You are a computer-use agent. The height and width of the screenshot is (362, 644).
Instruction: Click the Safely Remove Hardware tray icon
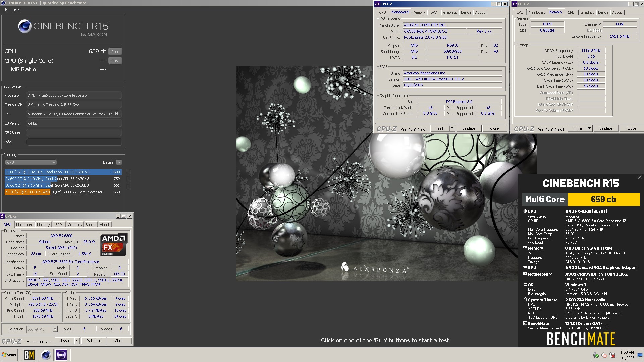coord(596,355)
